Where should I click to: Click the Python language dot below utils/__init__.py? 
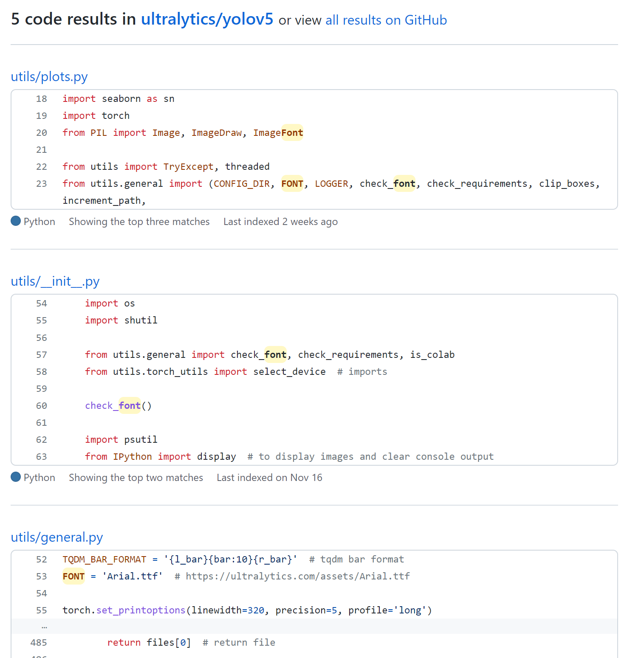(x=16, y=477)
